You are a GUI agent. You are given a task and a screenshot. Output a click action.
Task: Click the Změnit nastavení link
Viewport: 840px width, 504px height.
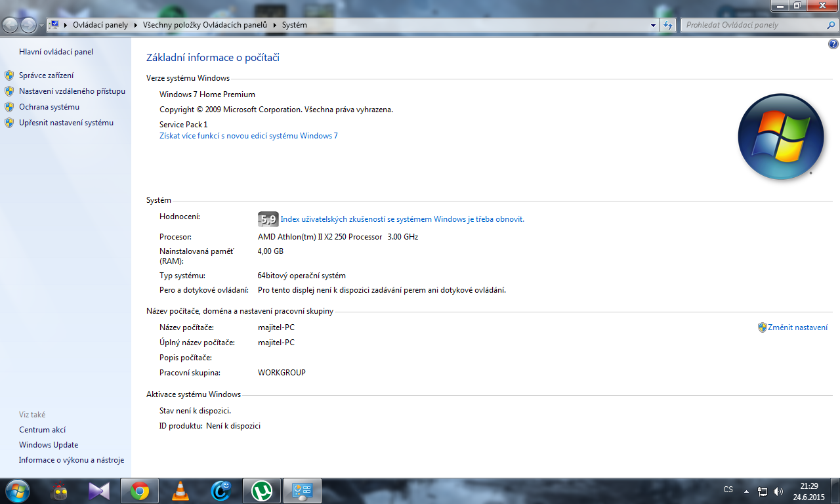[797, 327]
